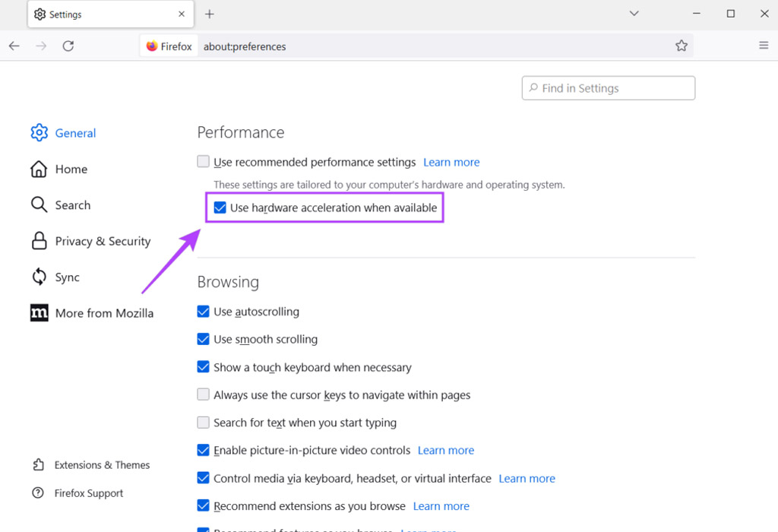Enable Always use cursor keys to navigate
Viewport: 778px width, 532px height.
coord(203,394)
